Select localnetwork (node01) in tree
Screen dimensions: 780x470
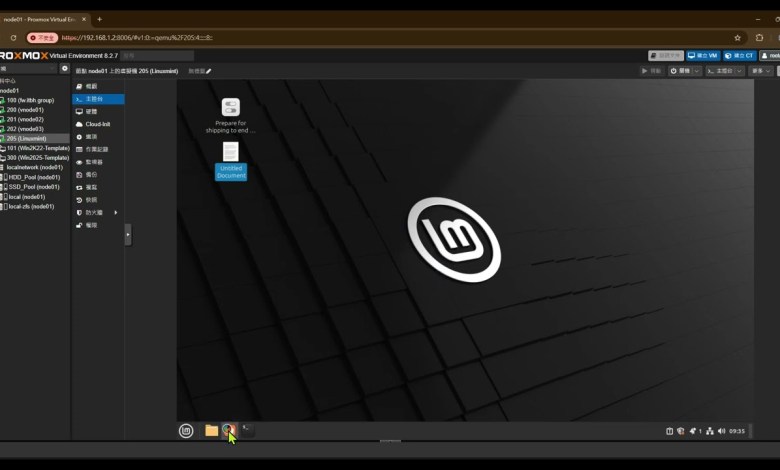35,168
